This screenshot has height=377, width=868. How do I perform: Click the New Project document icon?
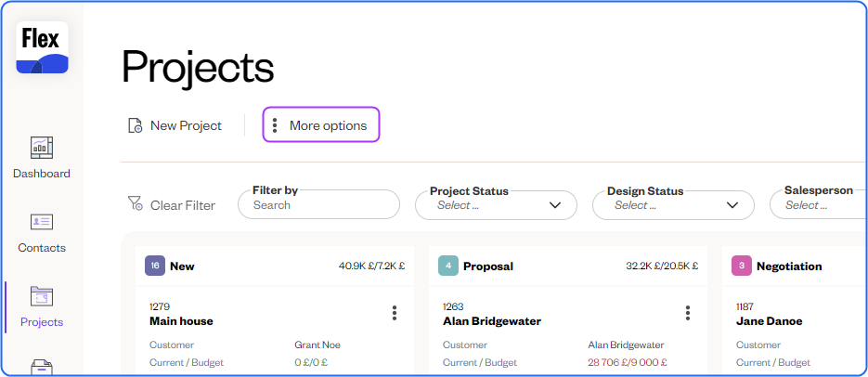coord(136,125)
